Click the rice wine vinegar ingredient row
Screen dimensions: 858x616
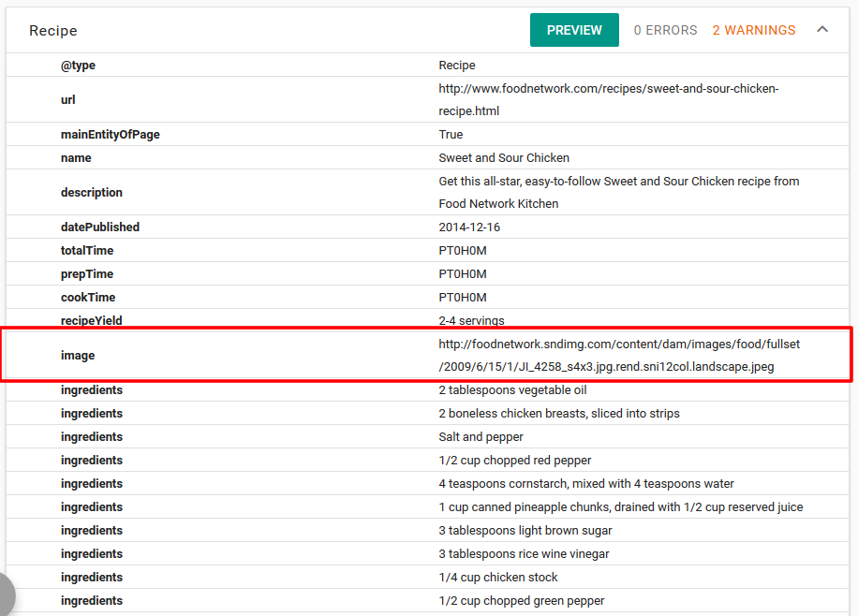click(524, 554)
